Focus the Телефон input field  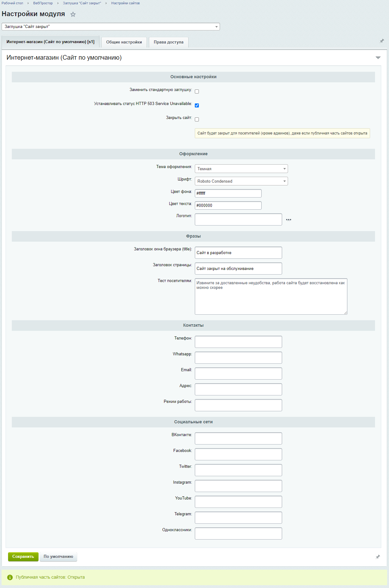(x=238, y=342)
